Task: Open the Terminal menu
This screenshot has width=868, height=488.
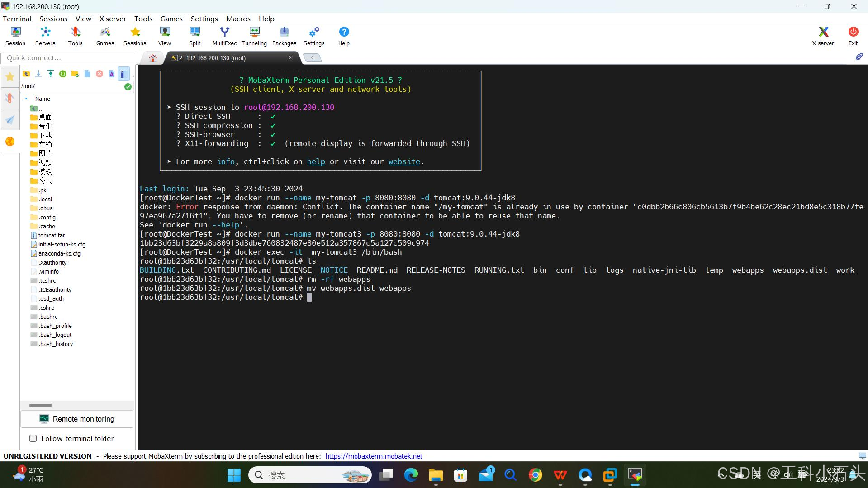Action: pyautogui.click(x=17, y=19)
